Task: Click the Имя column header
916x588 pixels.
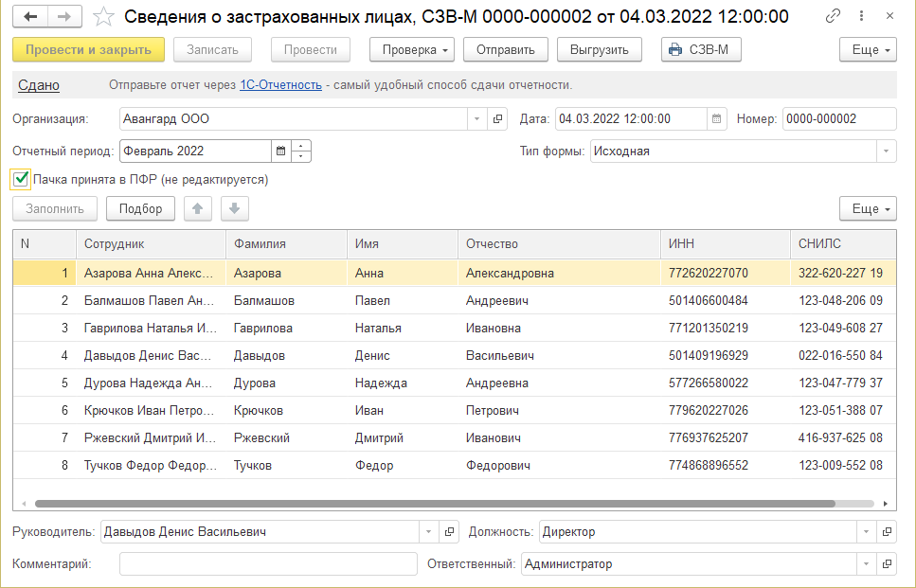Action: 403,244
